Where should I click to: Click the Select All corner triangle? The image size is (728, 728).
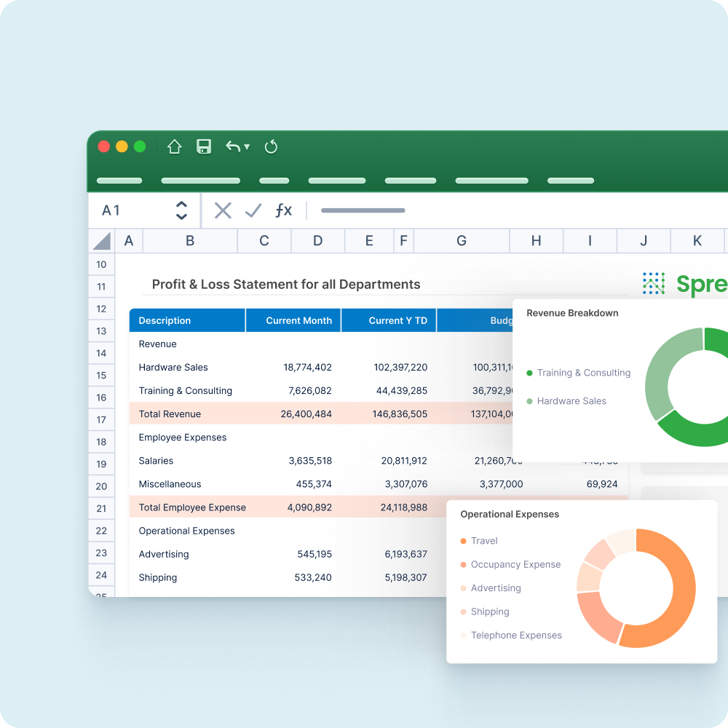(x=102, y=241)
